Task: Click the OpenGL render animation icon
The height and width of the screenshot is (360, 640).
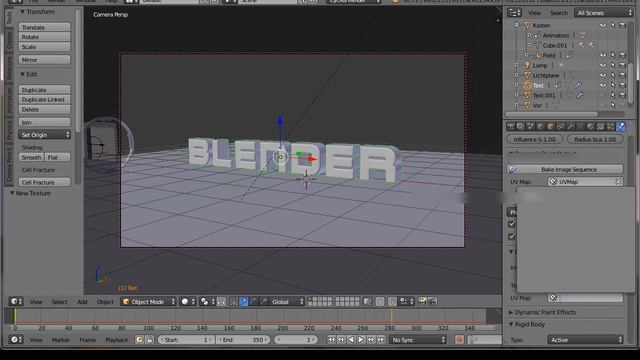Action: coord(433,302)
